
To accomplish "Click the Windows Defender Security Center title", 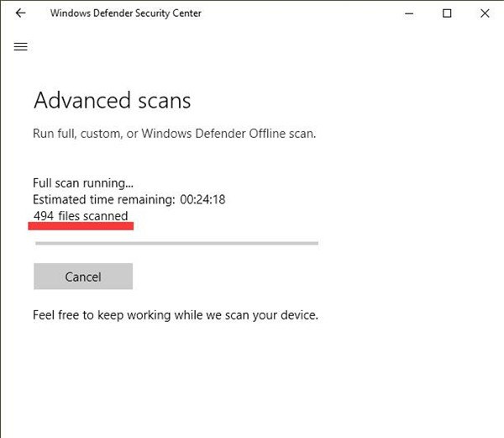I will tap(126, 13).
